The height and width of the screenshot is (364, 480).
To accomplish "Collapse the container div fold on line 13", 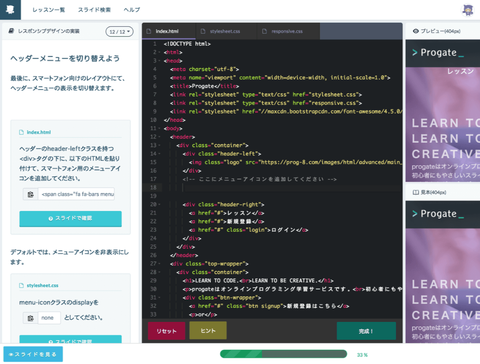I will (x=159, y=145).
